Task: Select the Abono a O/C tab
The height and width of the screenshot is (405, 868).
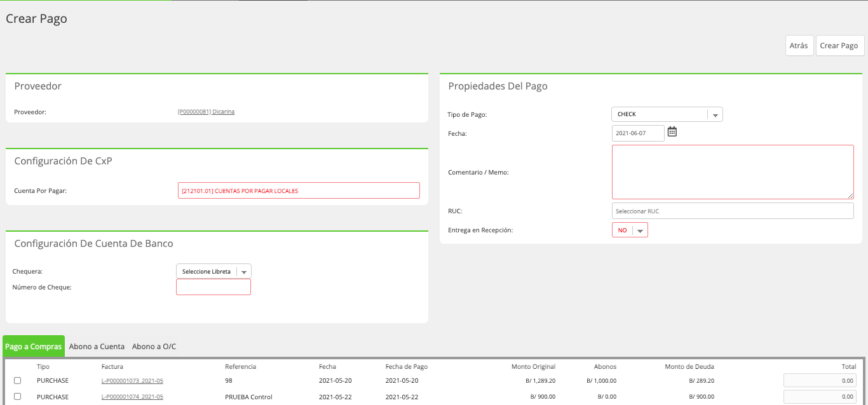Action: pyautogui.click(x=154, y=347)
